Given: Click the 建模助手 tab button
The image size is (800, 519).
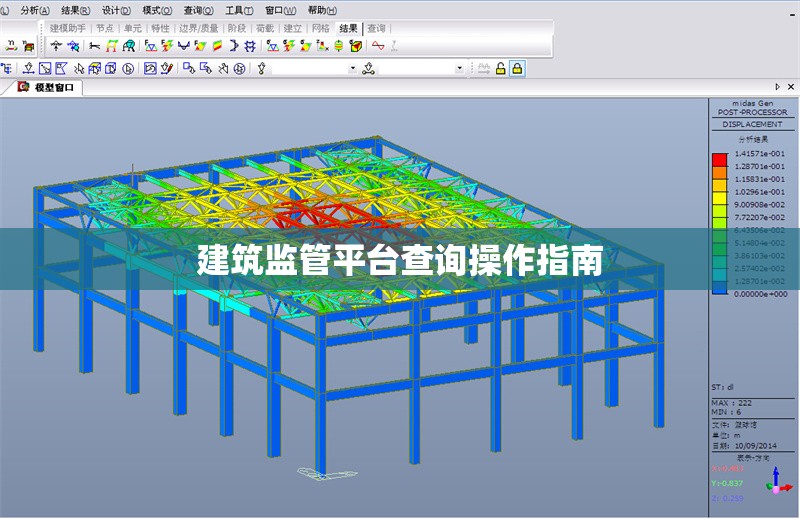Looking at the screenshot, I should point(68,28).
